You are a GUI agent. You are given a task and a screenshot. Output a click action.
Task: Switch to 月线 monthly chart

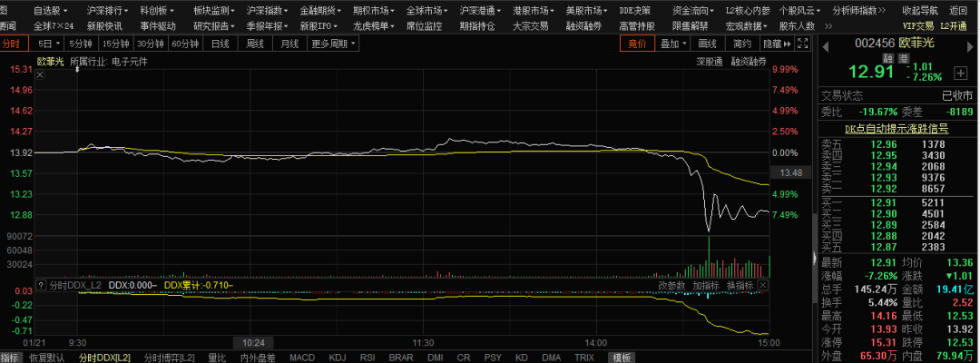[289, 44]
